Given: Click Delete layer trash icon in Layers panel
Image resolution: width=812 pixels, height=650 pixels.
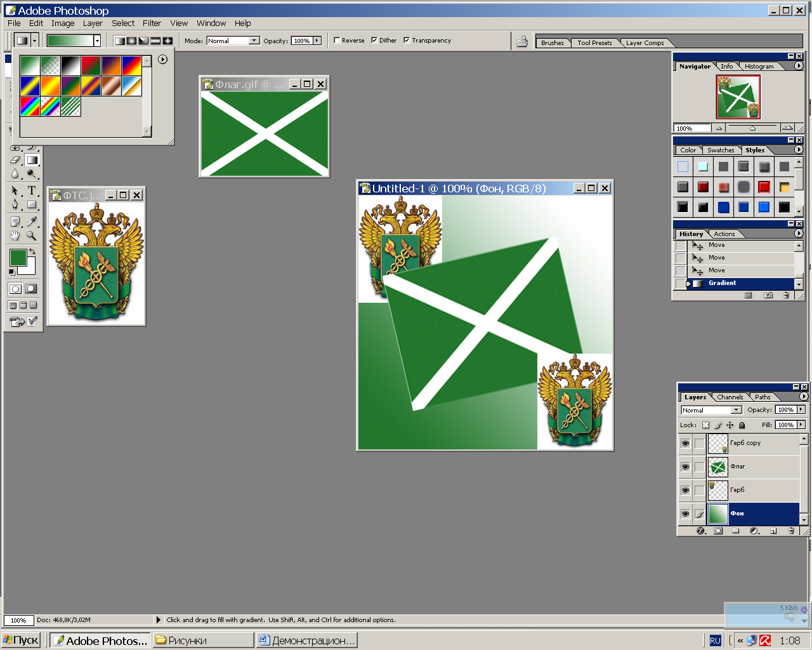Looking at the screenshot, I should point(791,531).
